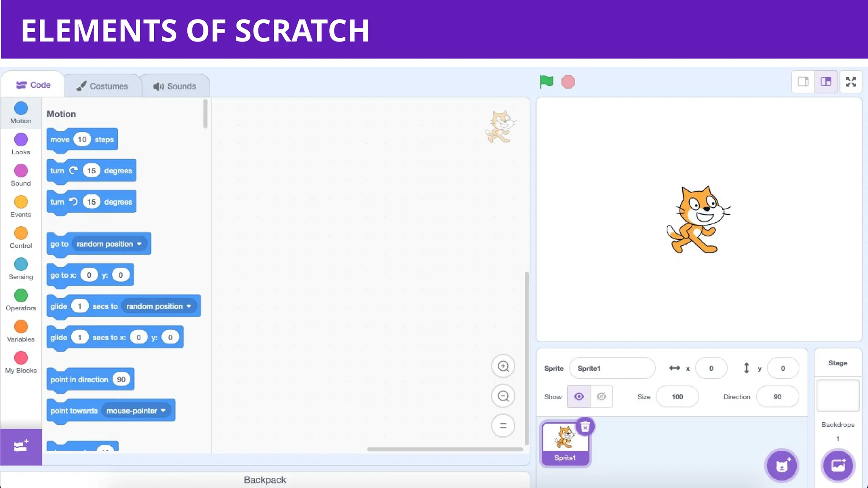Image resolution: width=868 pixels, height=488 pixels.
Task: Click the cat sprite on the stage
Action: (698, 219)
